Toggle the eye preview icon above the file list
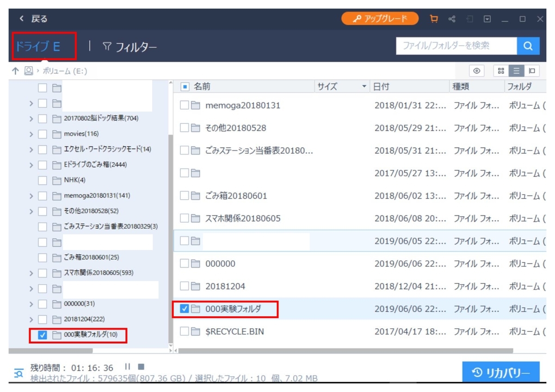555x392 pixels. (x=477, y=71)
